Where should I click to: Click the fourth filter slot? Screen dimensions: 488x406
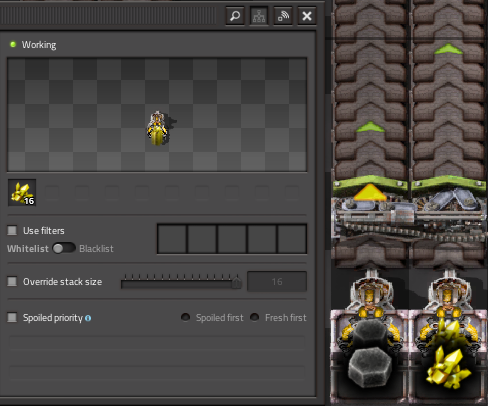[262, 239]
